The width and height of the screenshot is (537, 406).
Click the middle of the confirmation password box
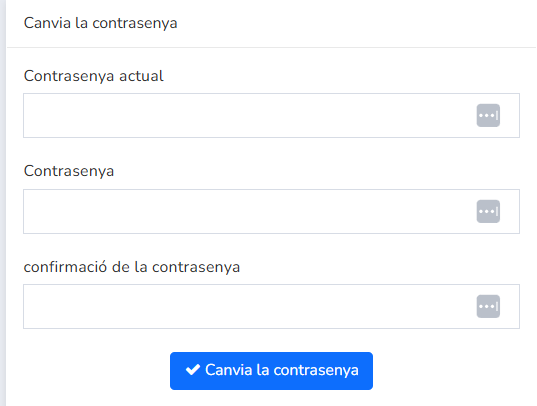point(271,306)
